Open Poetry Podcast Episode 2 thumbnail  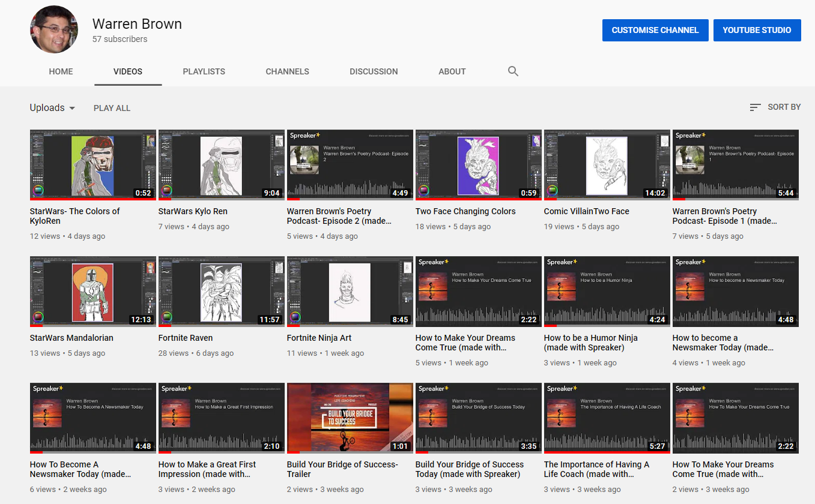pos(350,165)
